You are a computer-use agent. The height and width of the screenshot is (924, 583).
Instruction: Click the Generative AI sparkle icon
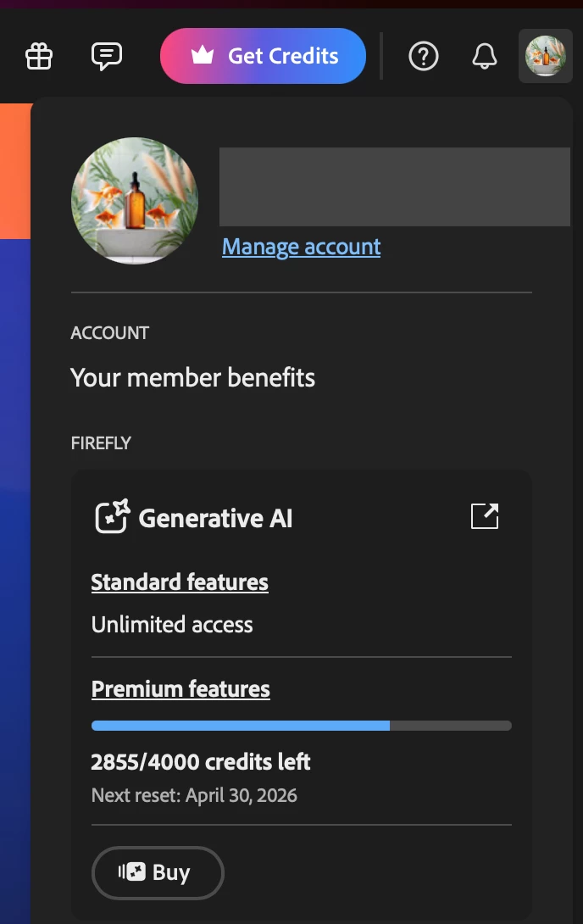click(x=113, y=516)
